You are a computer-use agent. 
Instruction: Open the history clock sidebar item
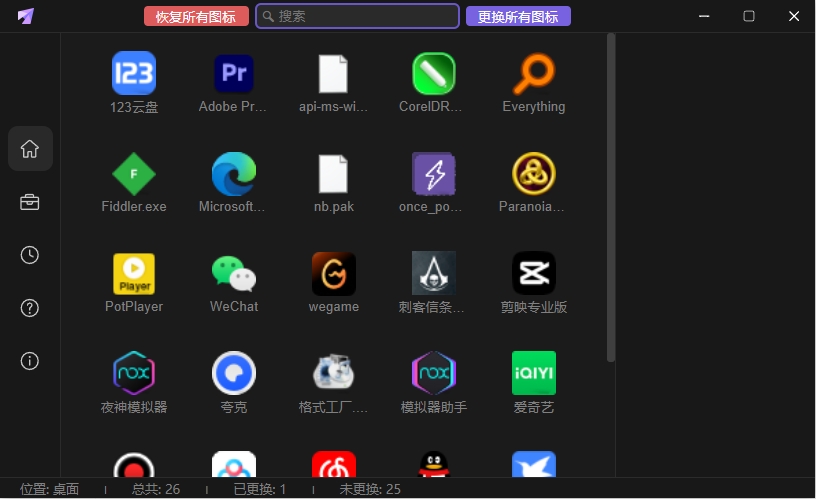pyautogui.click(x=30, y=255)
